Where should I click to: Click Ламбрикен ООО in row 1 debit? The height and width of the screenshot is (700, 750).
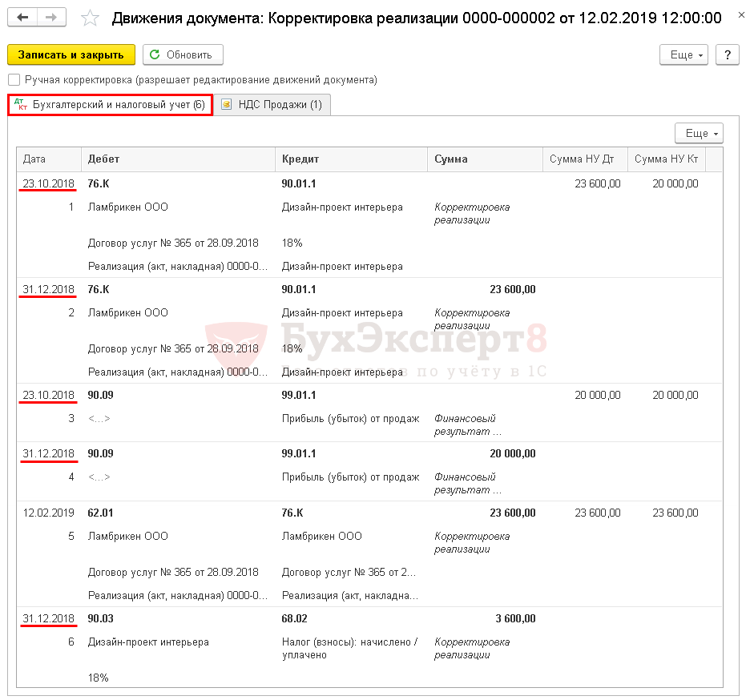[x=127, y=207]
